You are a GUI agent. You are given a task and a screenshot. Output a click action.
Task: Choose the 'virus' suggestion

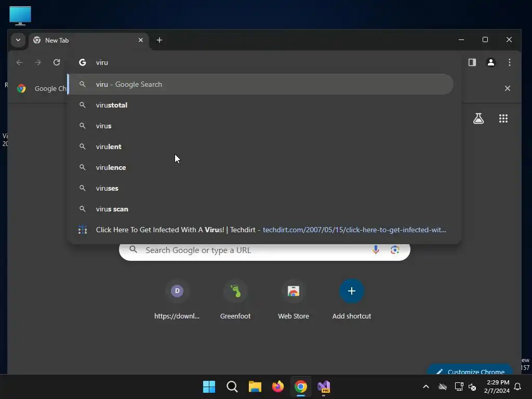pyautogui.click(x=261, y=126)
